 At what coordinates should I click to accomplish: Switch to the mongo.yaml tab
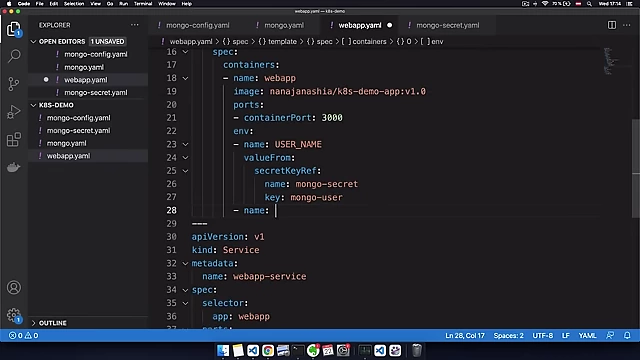[x=284, y=25]
